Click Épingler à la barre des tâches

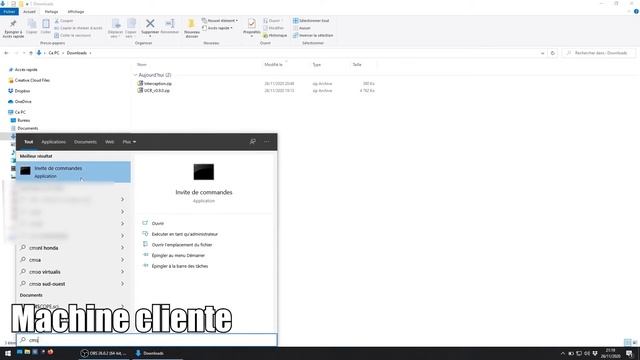tap(180, 266)
